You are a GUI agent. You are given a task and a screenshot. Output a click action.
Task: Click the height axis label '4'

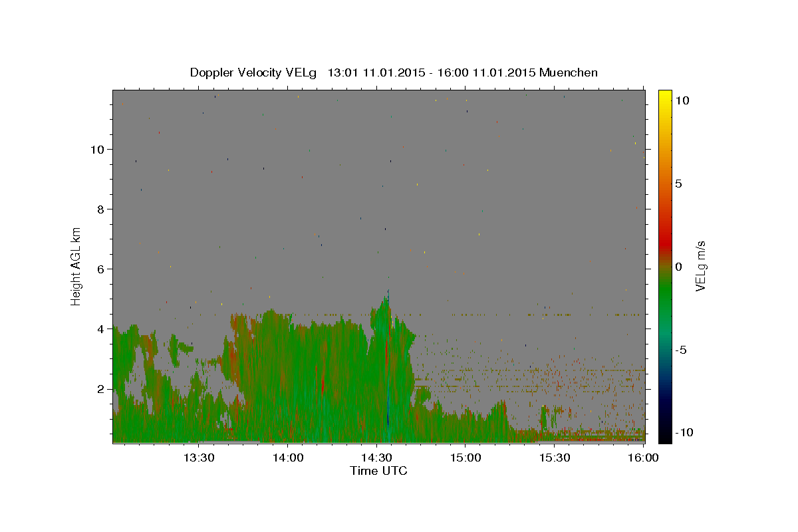click(101, 329)
